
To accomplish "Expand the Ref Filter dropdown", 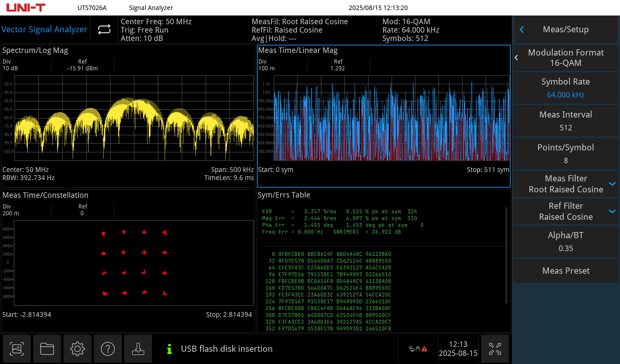I will [x=612, y=211].
